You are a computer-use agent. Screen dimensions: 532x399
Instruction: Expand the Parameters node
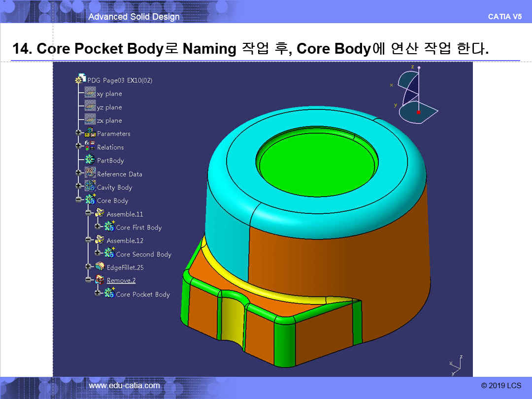[x=78, y=133]
